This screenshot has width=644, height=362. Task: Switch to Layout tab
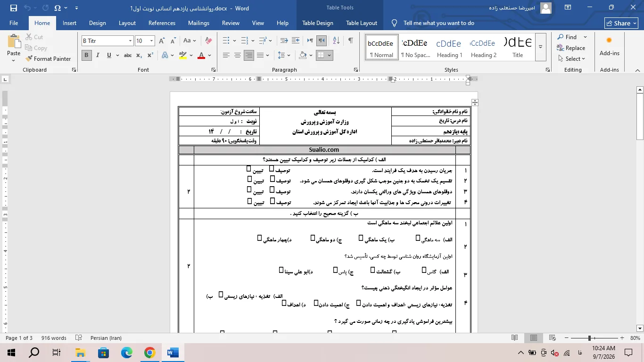(x=127, y=23)
